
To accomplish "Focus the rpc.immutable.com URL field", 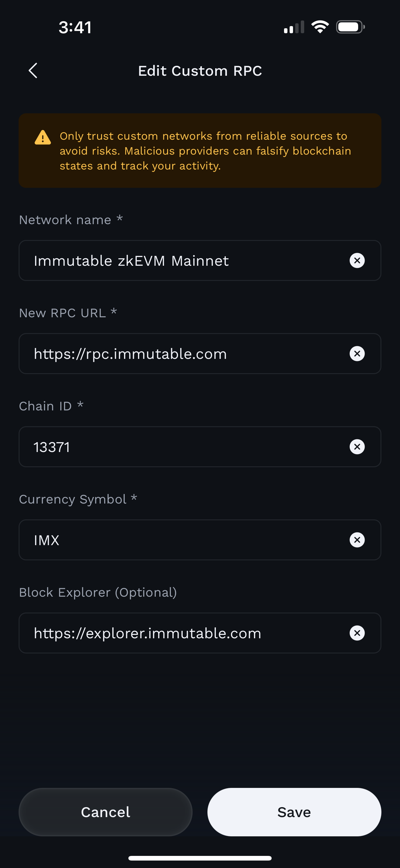I will [182, 354].
